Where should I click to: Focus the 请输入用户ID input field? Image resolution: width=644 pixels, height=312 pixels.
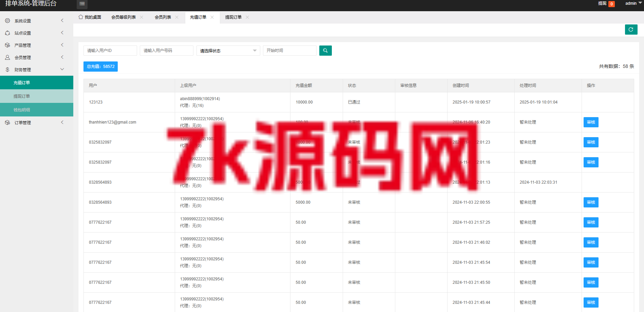(x=110, y=51)
